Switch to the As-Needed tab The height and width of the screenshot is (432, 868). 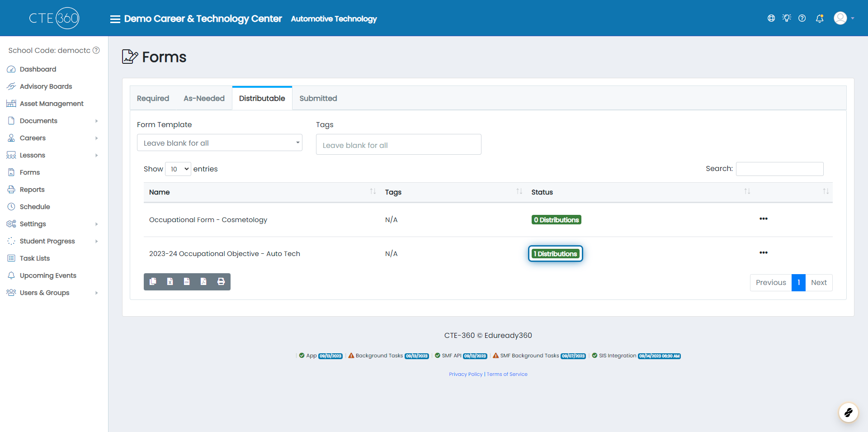[204, 98]
